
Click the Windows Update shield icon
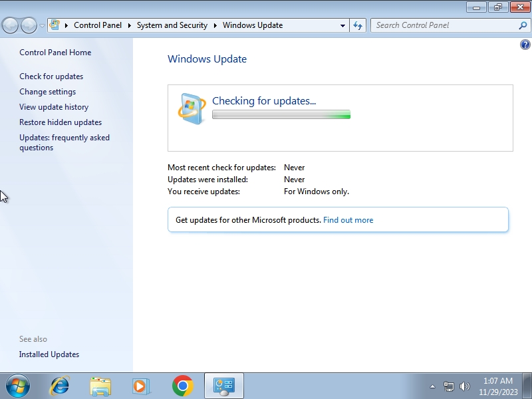pyautogui.click(x=192, y=108)
